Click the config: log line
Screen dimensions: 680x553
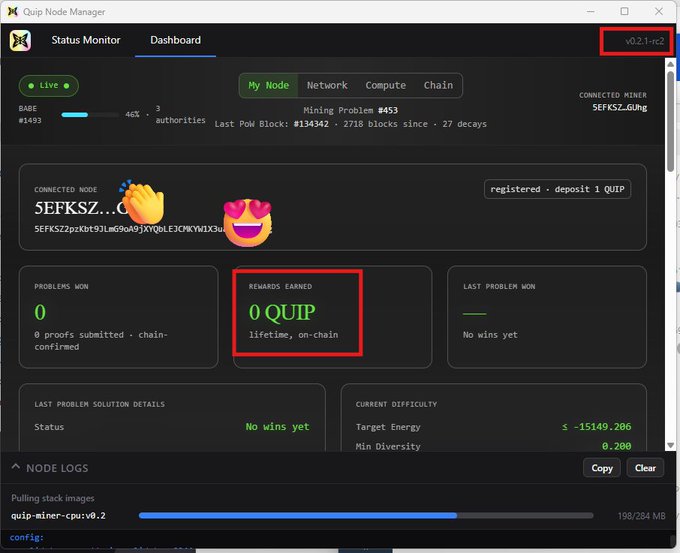26,537
